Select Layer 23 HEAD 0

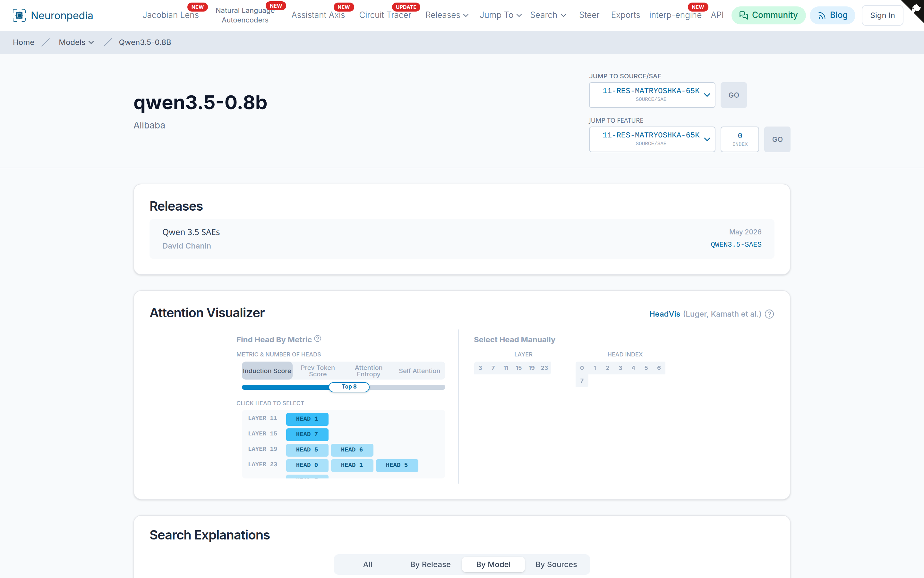pos(307,465)
